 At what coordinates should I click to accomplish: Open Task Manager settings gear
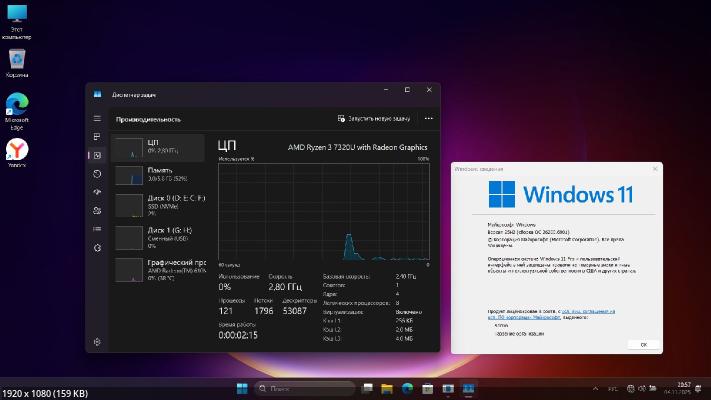pos(97,342)
